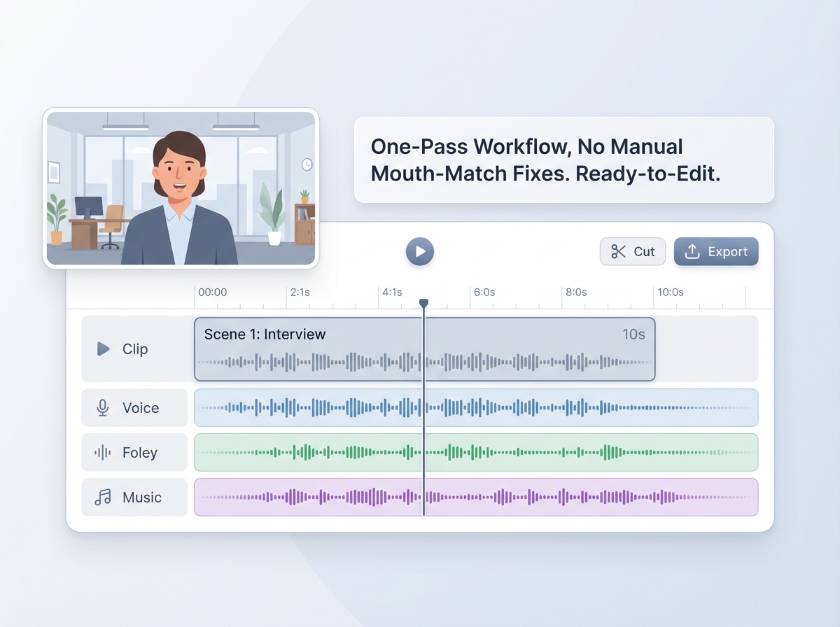
Task: Select the play icon on the Clip track
Action: point(102,349)
